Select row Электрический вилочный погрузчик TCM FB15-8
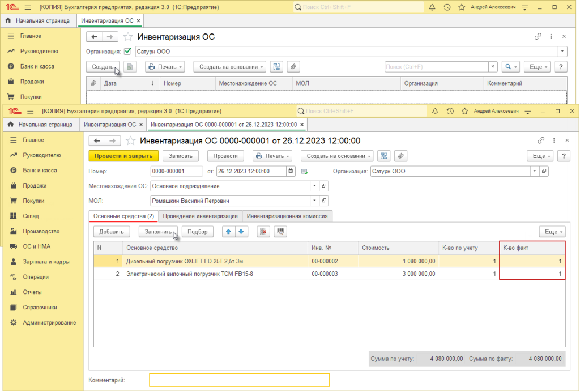Viewport: 580px width, 392px height. coord(329,274)
